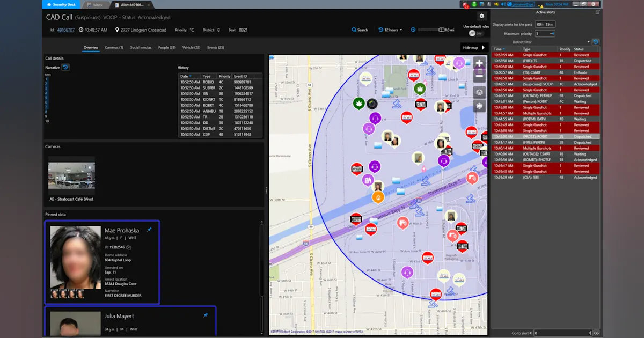Sort alerts by Type column header

pyautogui.click(x=539, y=49)
